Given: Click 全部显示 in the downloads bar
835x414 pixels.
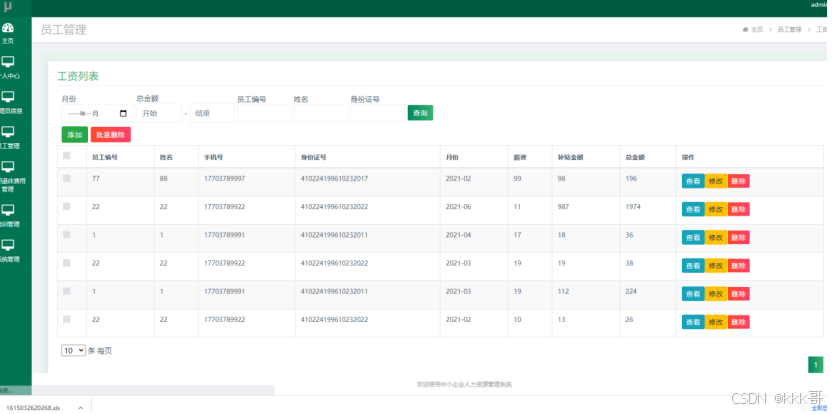Looking at the screenshot, I should tap(820, 408).
